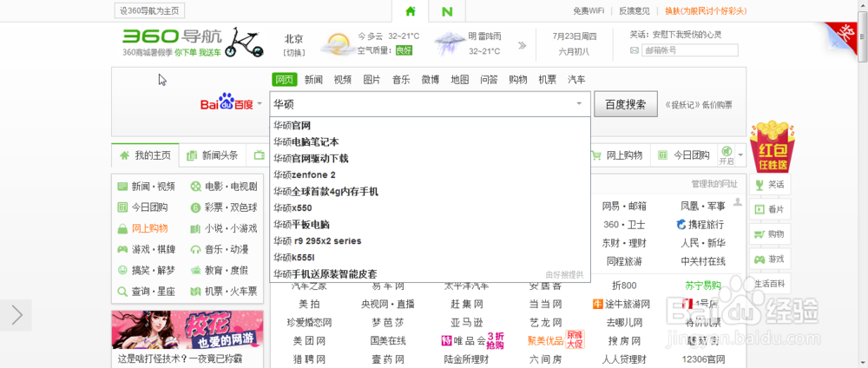Click the bicycle promotion image
Screen dimensions: 868x368
click(x=246, y=42)
